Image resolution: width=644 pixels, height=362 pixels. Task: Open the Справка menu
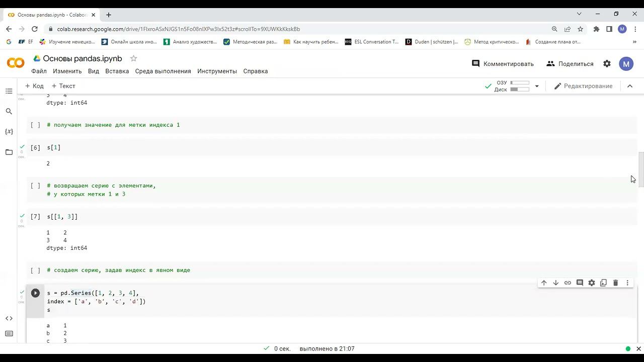(x=256, y=71)
